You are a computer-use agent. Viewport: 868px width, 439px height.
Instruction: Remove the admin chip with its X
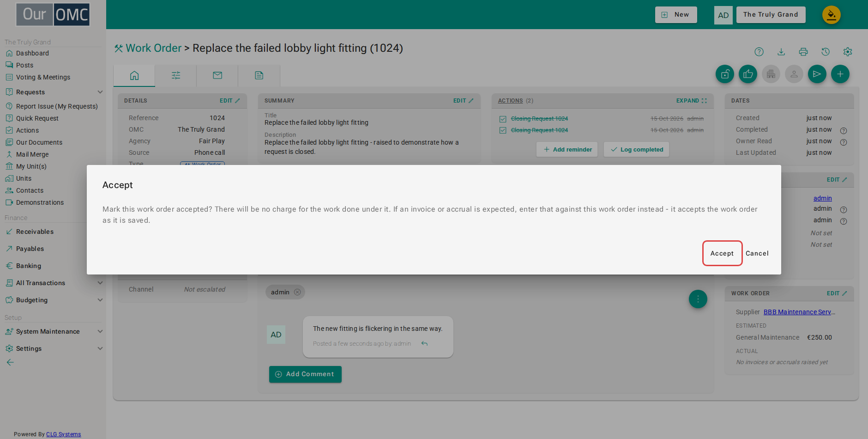297,292
